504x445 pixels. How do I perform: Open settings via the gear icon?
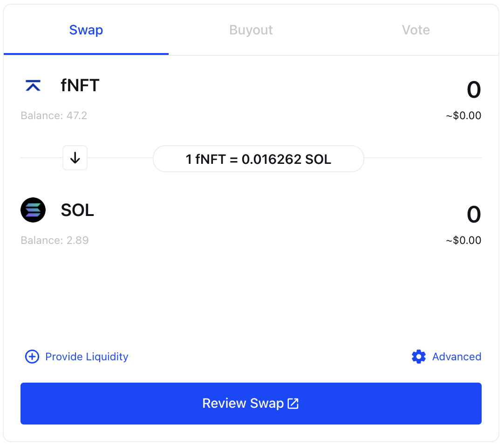[x=418, y=357]
